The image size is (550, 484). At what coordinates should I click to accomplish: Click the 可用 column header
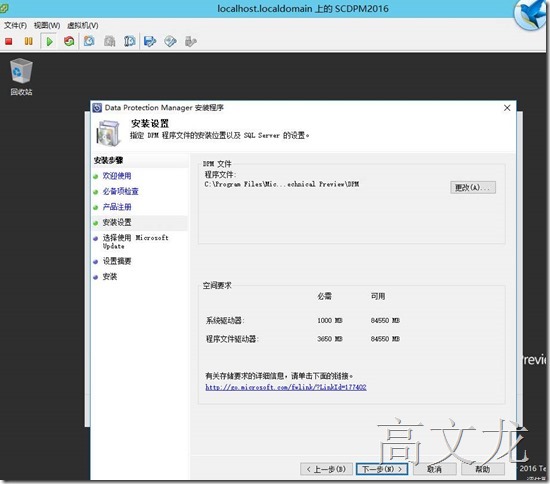click(x=378, y=296)
